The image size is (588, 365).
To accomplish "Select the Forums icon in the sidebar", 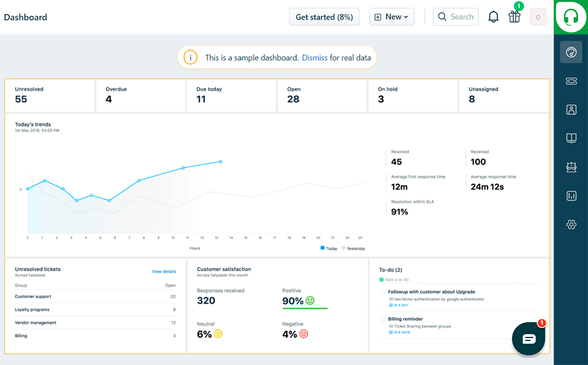I will 571,167.
